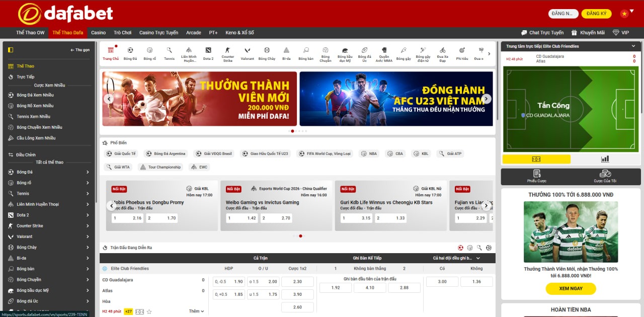Select Đua Xe Đạp in top sports bar
The image size is (644, 317).
[x=442, y=54]
